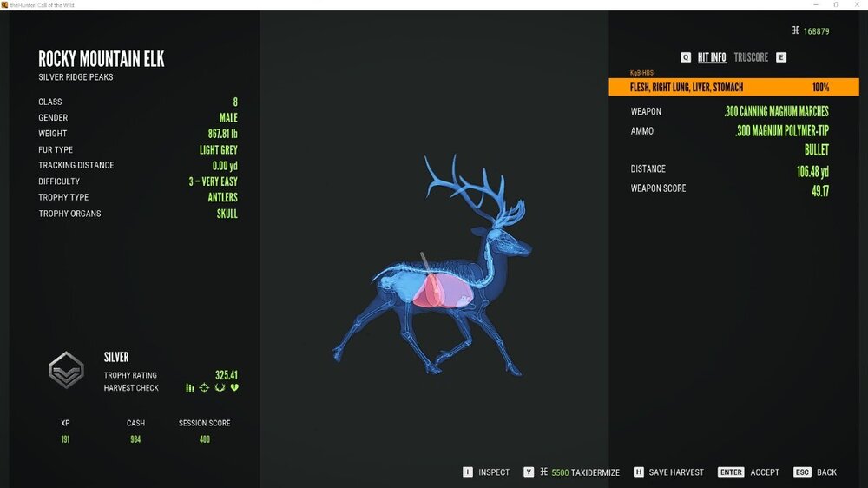Click the Inspect button

[494, 472]
